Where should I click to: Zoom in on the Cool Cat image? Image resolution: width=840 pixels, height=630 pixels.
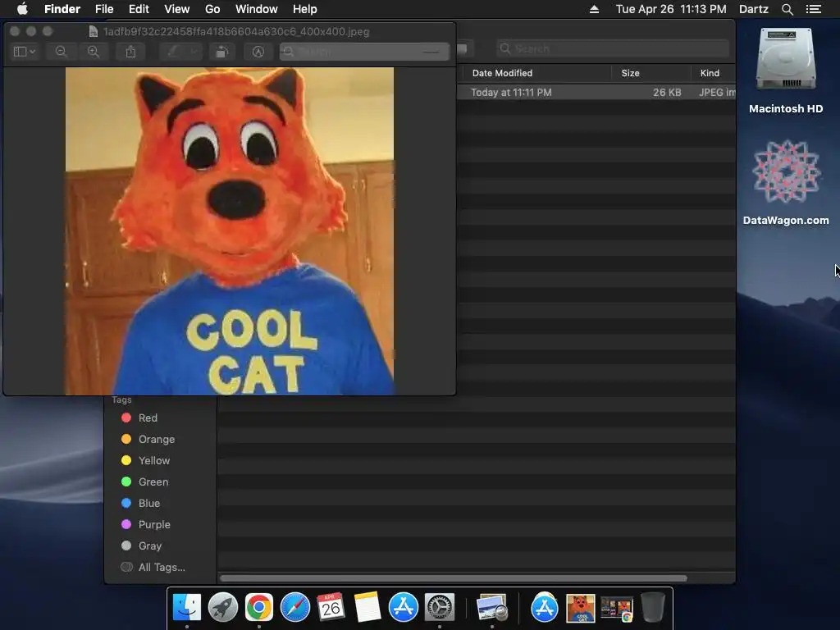(x=94, y=52)
